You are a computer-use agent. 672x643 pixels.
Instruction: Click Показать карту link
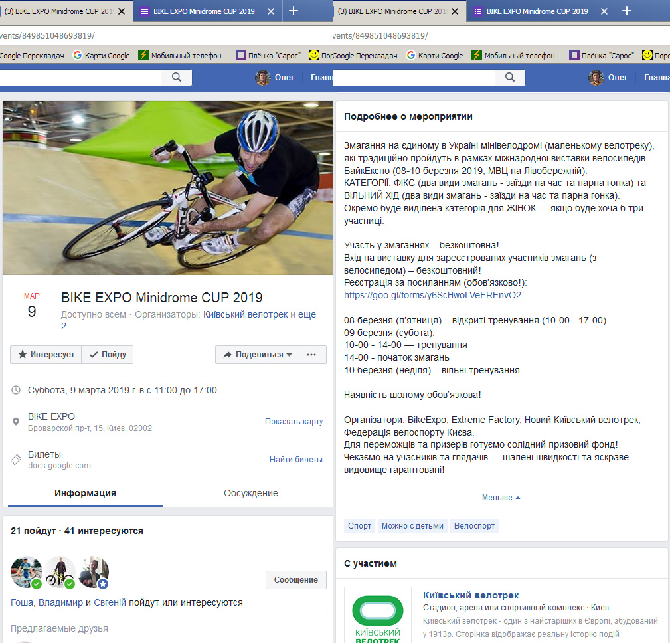coord(294,421)
